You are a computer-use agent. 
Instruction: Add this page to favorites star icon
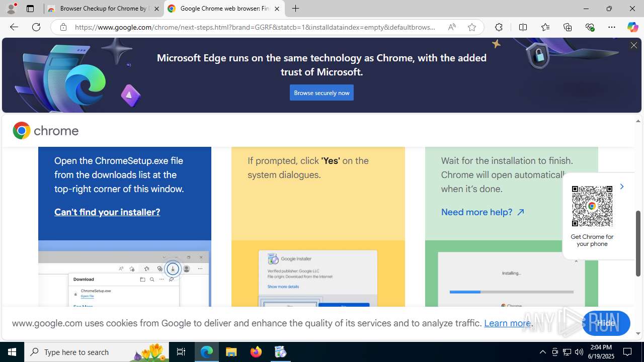472,27
